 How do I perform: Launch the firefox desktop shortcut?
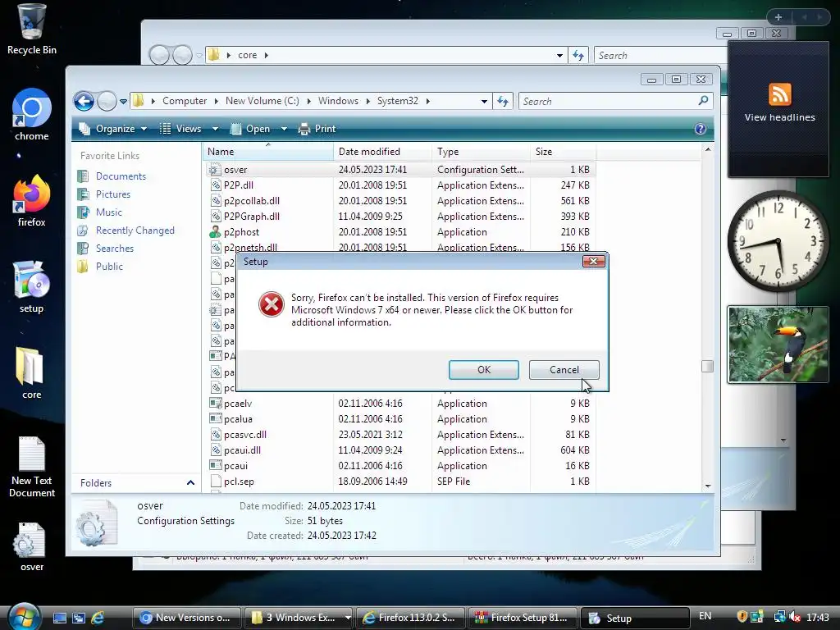click(x=31, y=200)
